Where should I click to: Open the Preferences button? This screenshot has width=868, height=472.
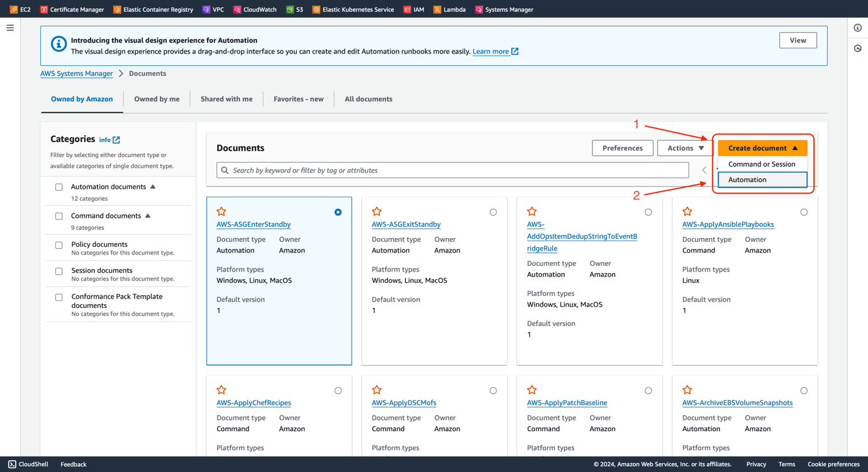tap(623, 148)
